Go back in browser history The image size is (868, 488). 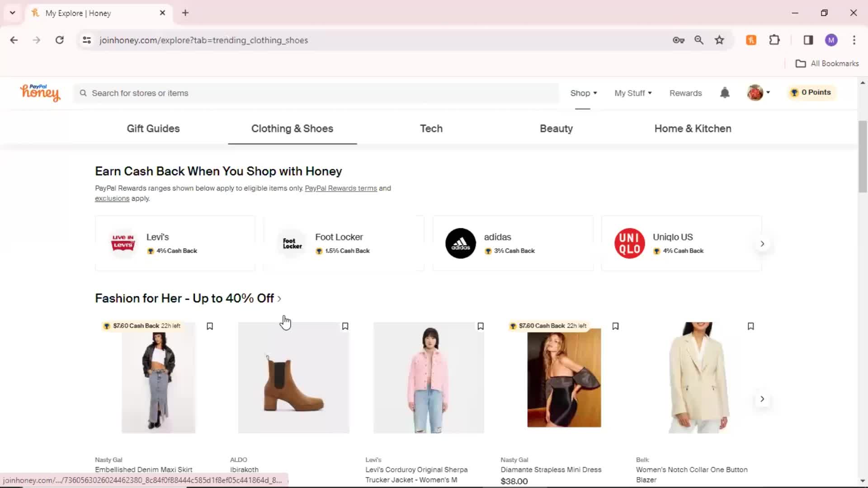tap(14, 40)
